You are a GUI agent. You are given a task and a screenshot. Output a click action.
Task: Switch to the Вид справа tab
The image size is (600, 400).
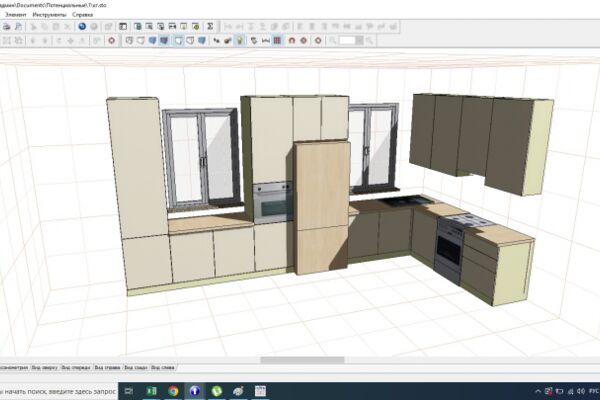click(107, 367)
